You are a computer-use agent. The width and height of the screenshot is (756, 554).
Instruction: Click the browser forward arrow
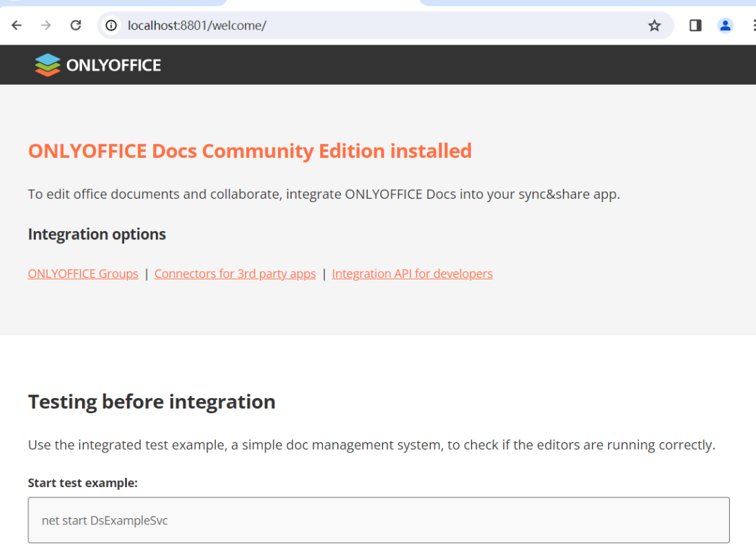46,26
